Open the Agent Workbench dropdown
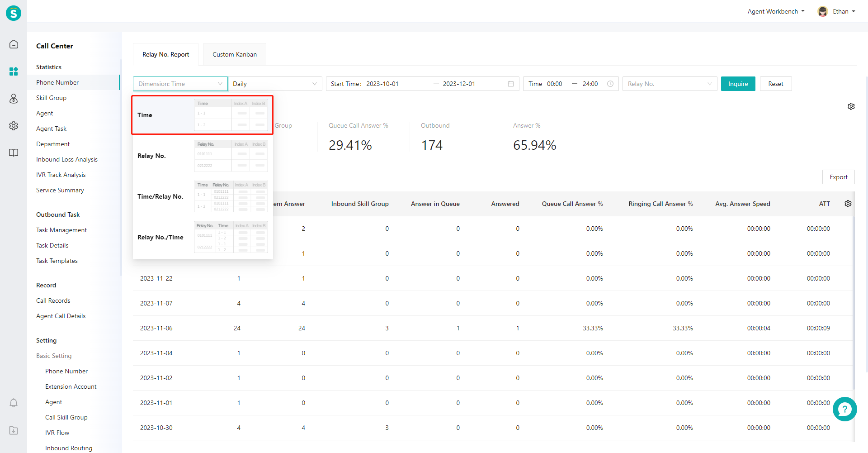 776,11
